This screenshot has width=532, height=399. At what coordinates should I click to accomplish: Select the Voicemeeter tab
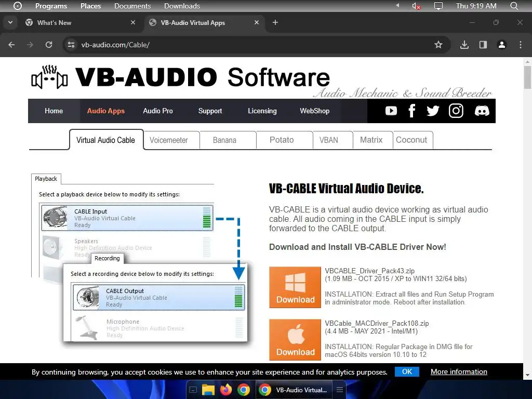pyautogui.click(x=171, y=140)
